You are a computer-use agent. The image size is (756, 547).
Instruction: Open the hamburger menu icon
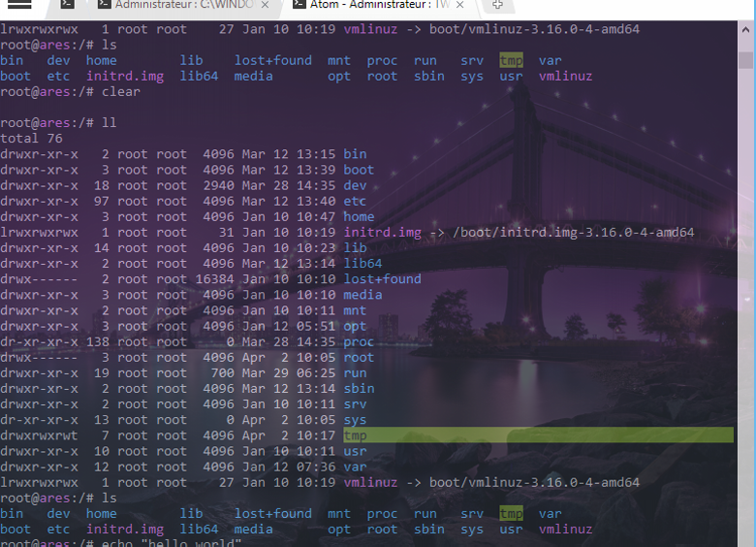click(x=19, y=6)
